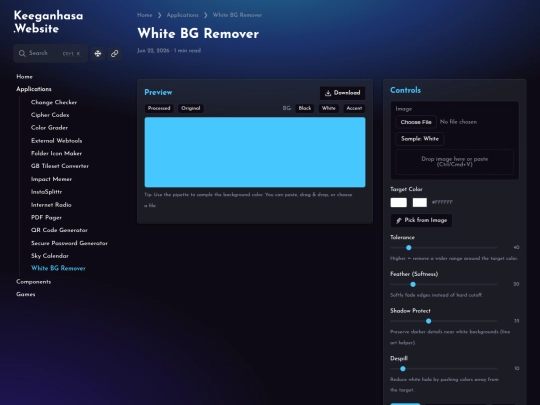
Task: Open PDF Pager application
Action: (46, 218)
